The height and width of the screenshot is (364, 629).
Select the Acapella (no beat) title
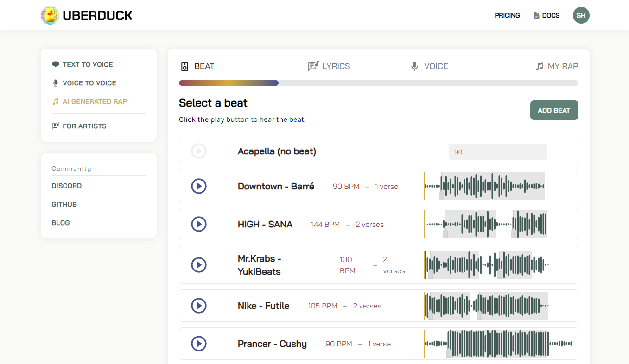pyautogui.click(x=277, y=151)
